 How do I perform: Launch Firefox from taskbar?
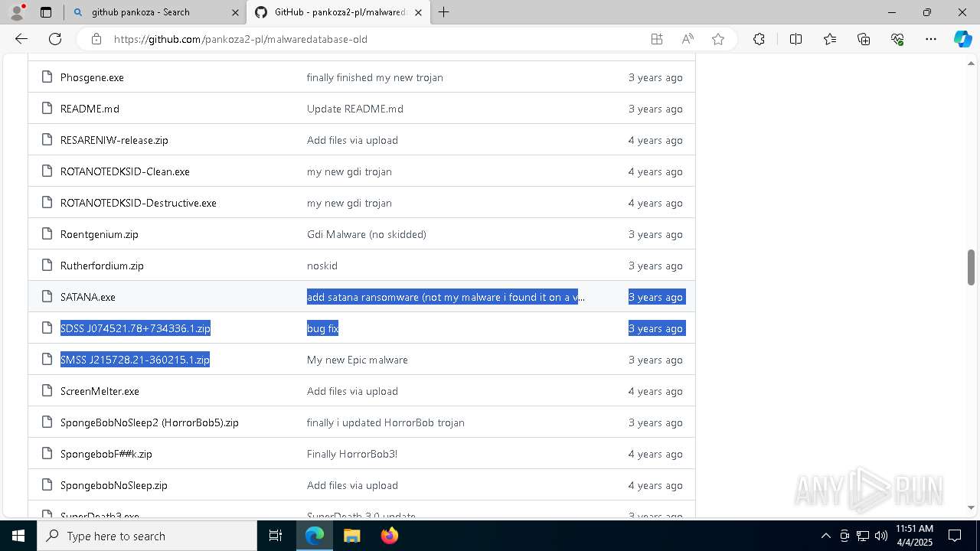pyautogui.click(x=390, y=536)
